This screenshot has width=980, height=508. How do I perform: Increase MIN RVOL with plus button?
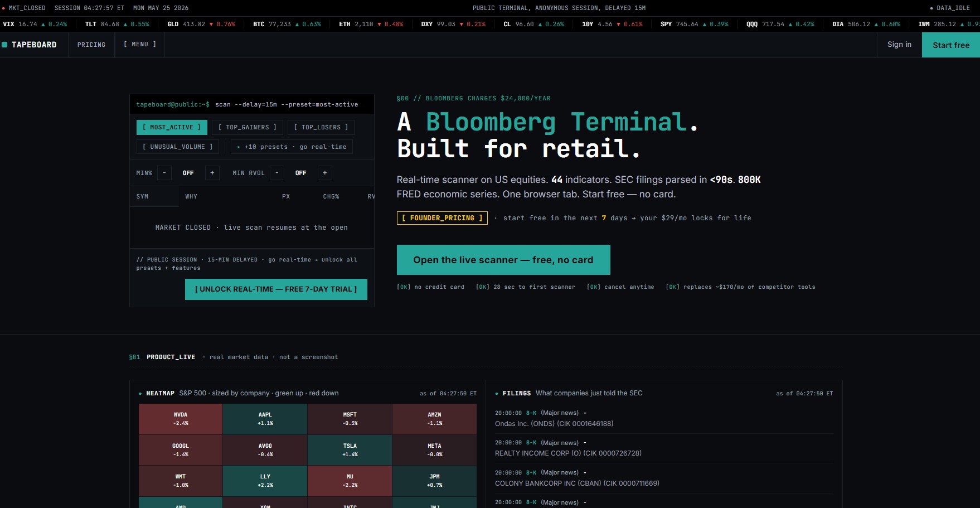(x=325, y=173)
